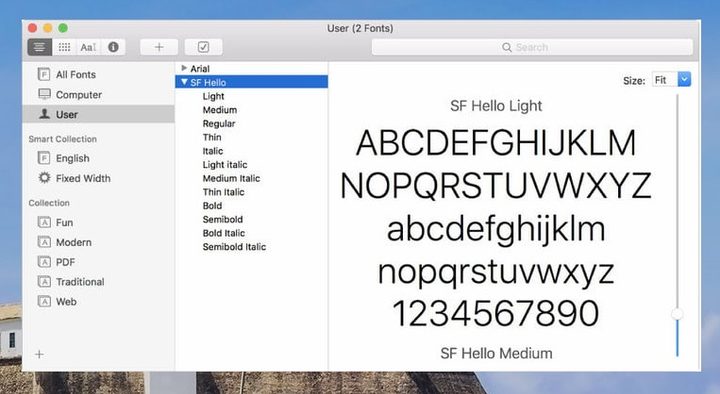Open the Web collection label
720x394 pixels.
(66, 302)
